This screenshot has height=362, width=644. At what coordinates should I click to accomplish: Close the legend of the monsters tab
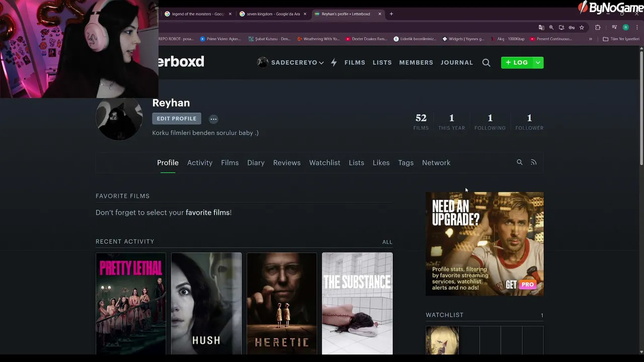point(230,14)
